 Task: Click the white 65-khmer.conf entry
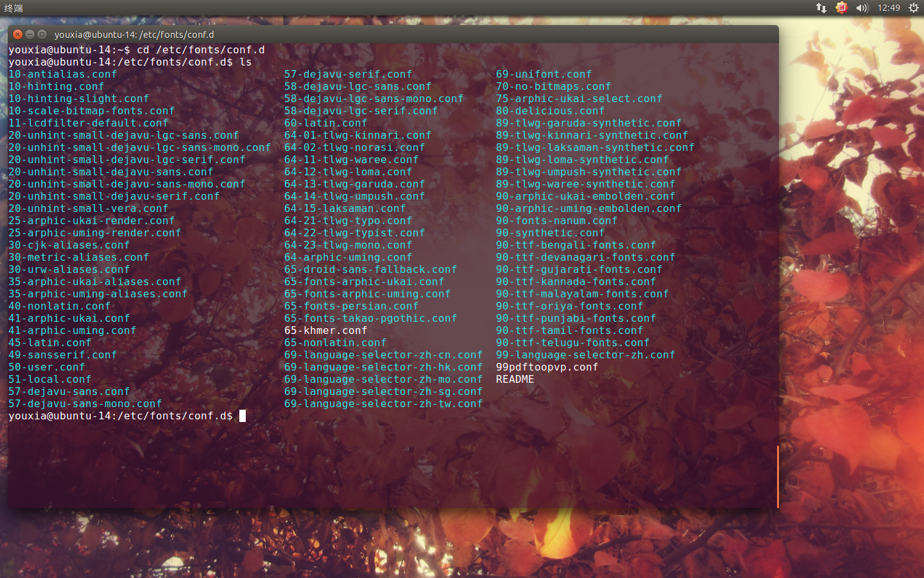[326, 331]
